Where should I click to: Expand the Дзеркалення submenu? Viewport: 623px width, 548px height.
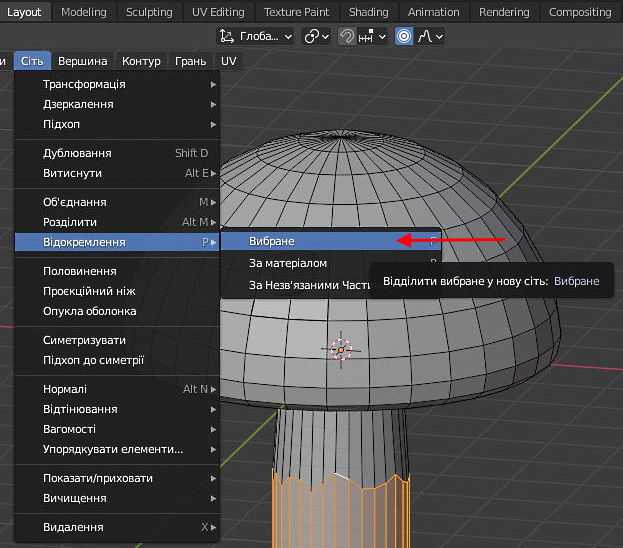[x=117, y=105]
